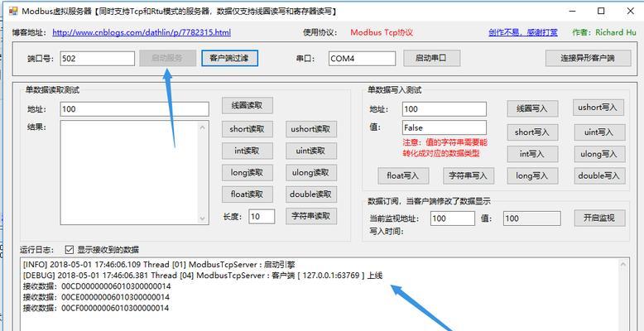Screen dimensions: 644x331
Task: Click the 长度 field showing 10
Action: point(262,217)
